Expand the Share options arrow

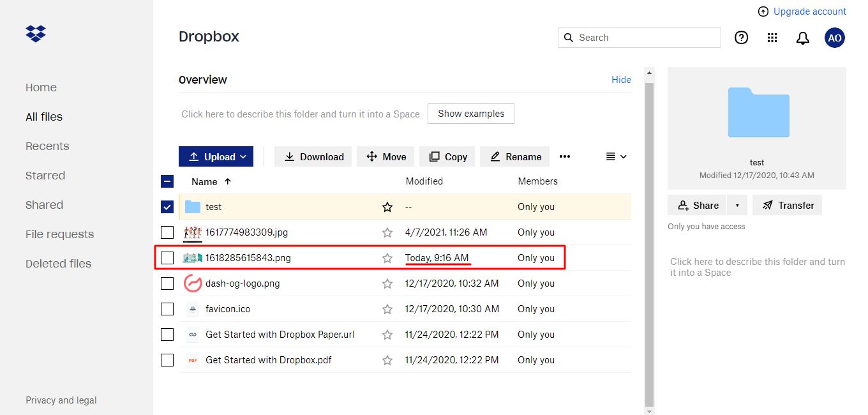pyautogui.click(x=737, y=206)
